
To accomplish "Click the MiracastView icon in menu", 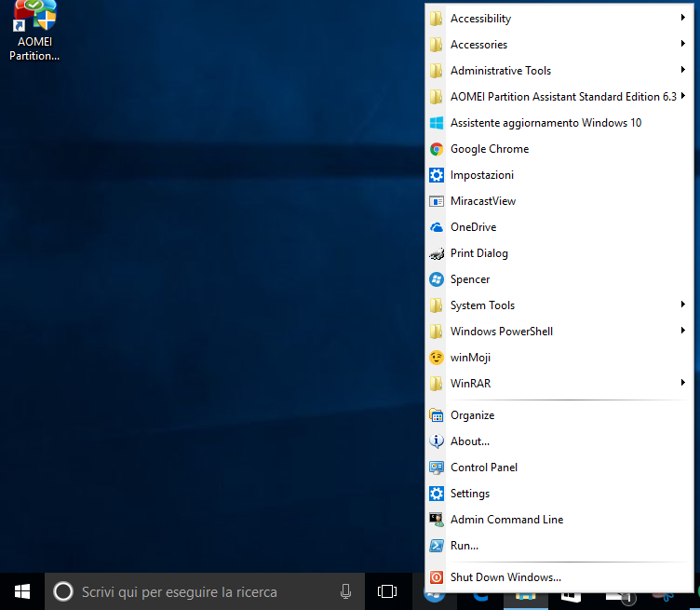I will [x=437, y=201].
